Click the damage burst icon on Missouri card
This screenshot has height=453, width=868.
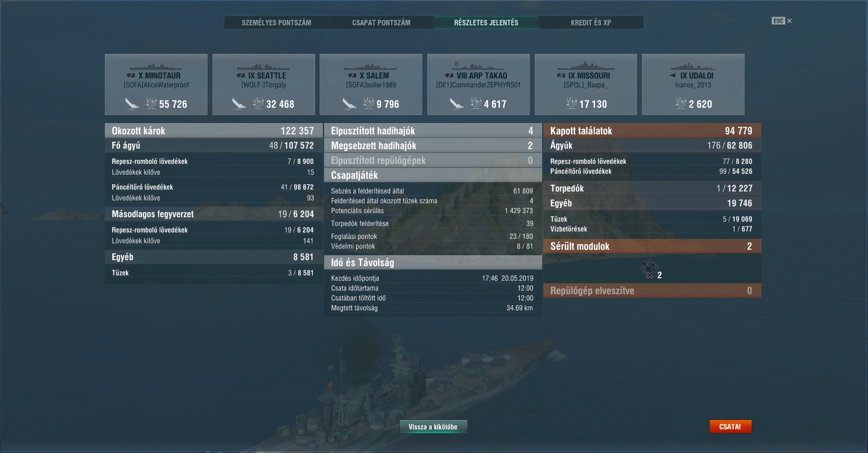coord(571,104)
